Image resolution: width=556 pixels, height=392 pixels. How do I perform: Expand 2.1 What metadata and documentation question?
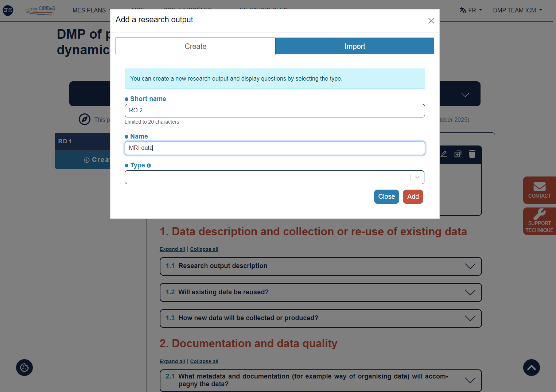[321, 380]
